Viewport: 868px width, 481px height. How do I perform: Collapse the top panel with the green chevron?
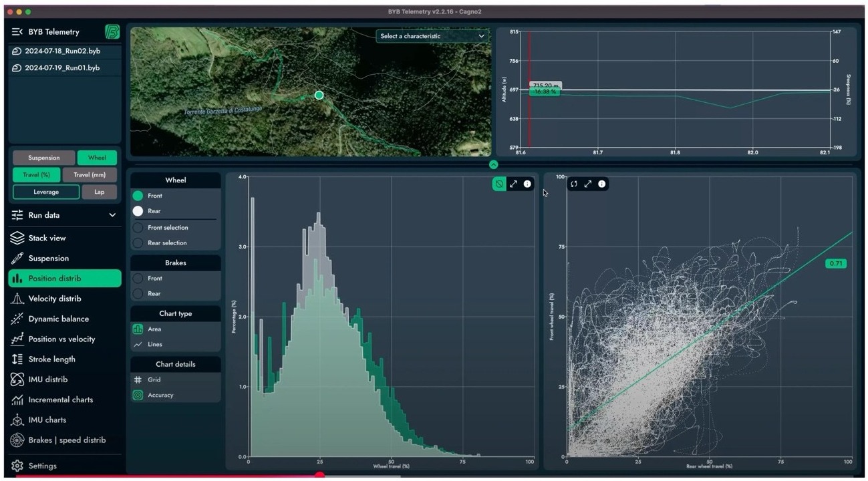[x=493, y=164]
